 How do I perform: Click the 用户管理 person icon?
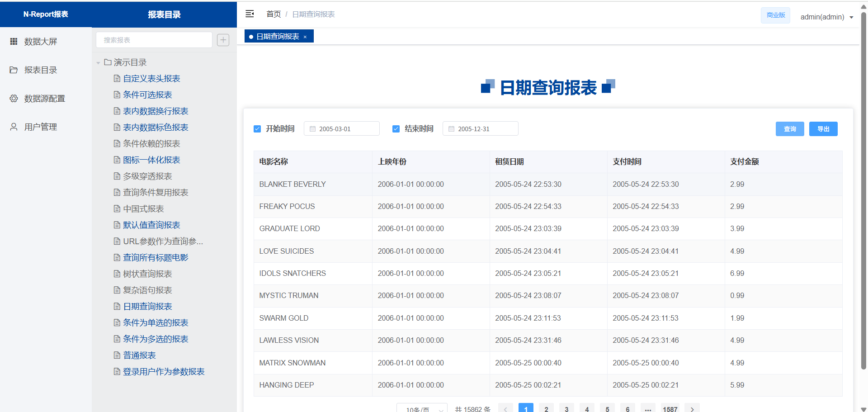coord(14,127)
